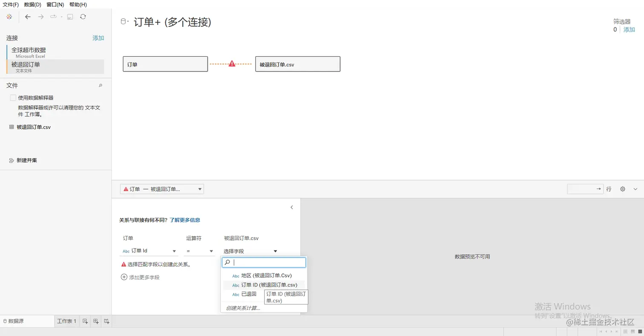Click the Tableau logo start page icon

(x=9, y=17)
